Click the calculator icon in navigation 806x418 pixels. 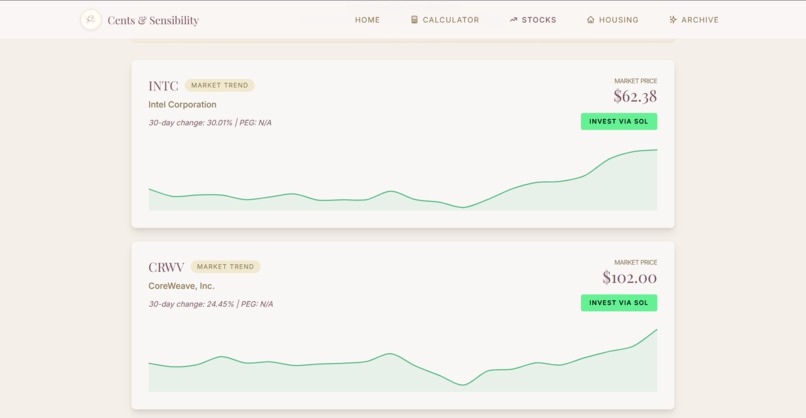[414, 20]
